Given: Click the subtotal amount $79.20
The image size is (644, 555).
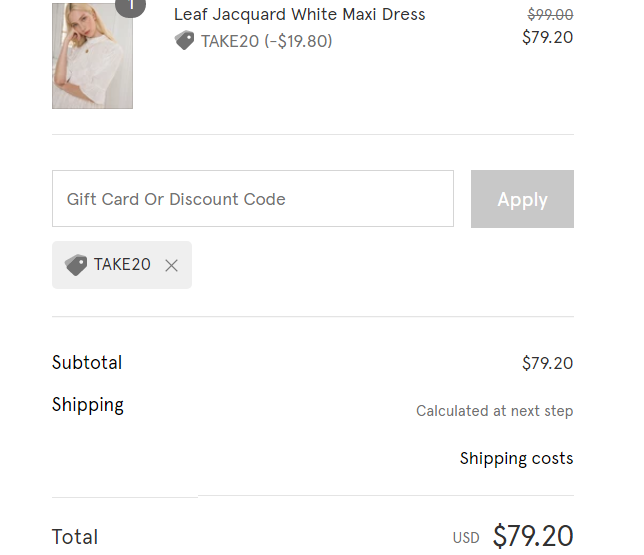Looking at the screenshot, I should click(x=547, y=364).
